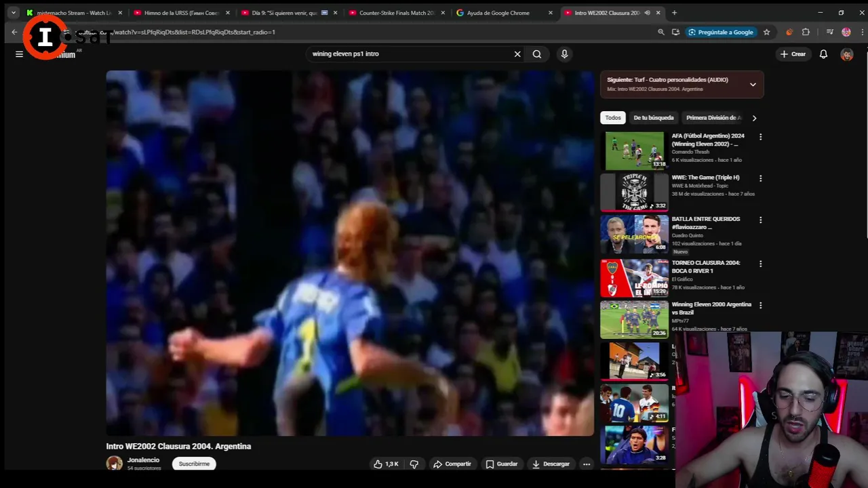
Task: Open options menu for WWE The Game video
Action: (x=760, y=178)
